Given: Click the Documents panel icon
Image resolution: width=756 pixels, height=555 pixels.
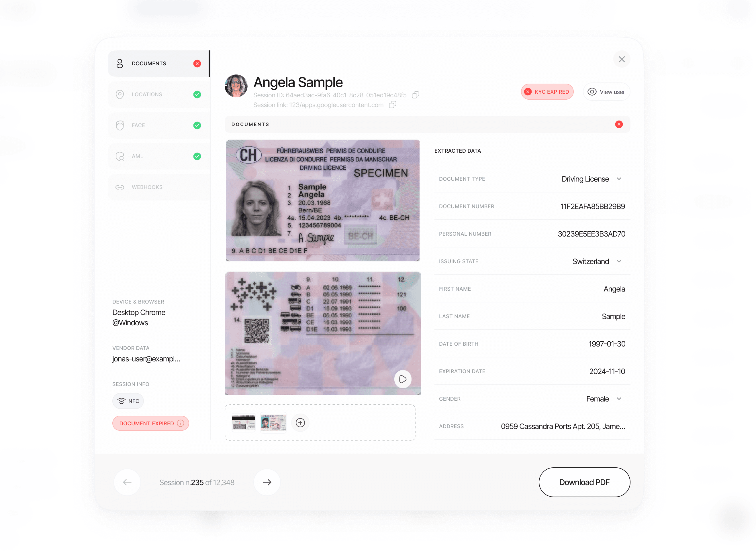Looking at the screenshot, I should 119,63.
